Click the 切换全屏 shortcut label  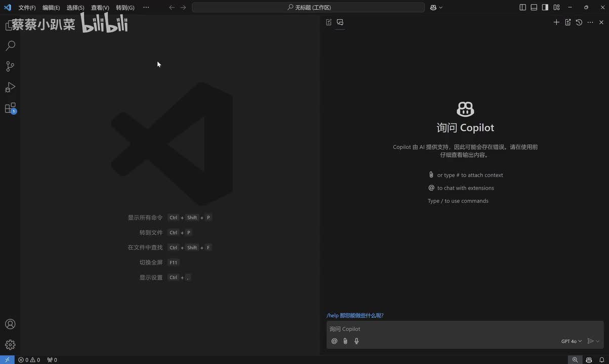151,262
